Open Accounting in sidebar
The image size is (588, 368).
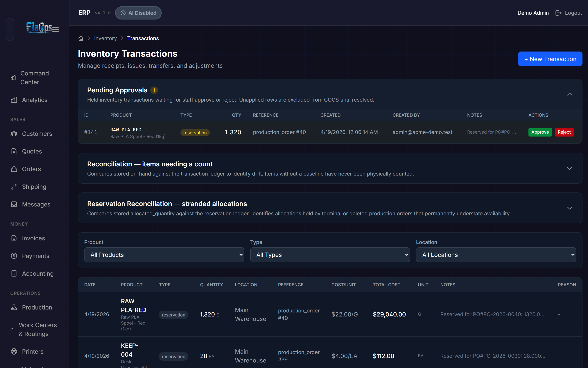pyautogui.click(x=35, y=273)
